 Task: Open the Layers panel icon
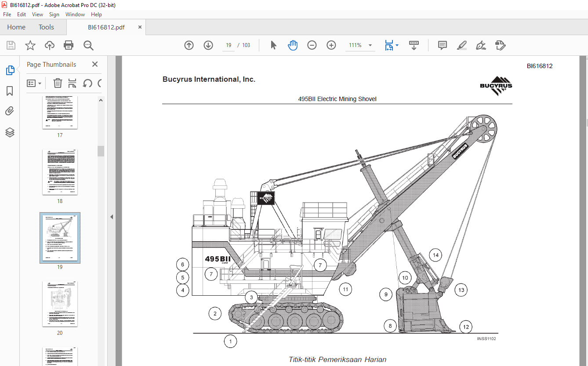point(10,132)
